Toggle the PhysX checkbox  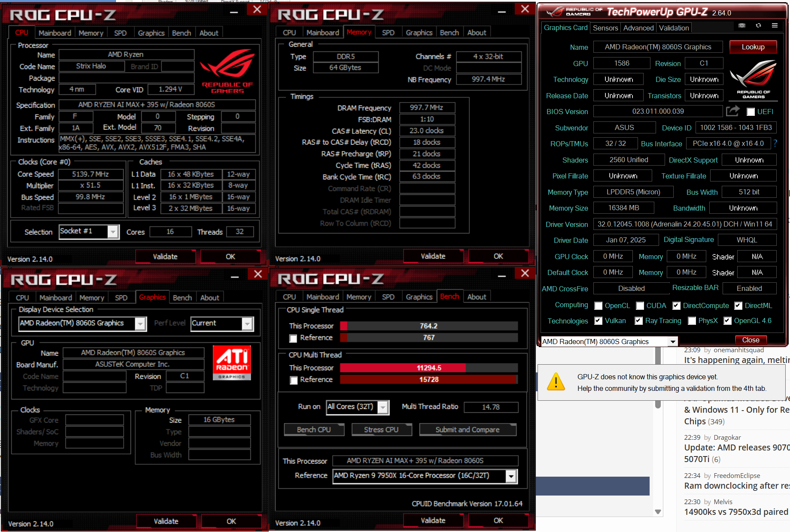coord(692,321)
